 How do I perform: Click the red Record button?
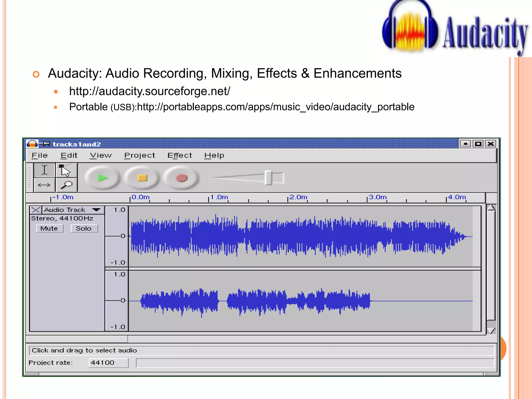pyautogui.click(x=182, y=178)
